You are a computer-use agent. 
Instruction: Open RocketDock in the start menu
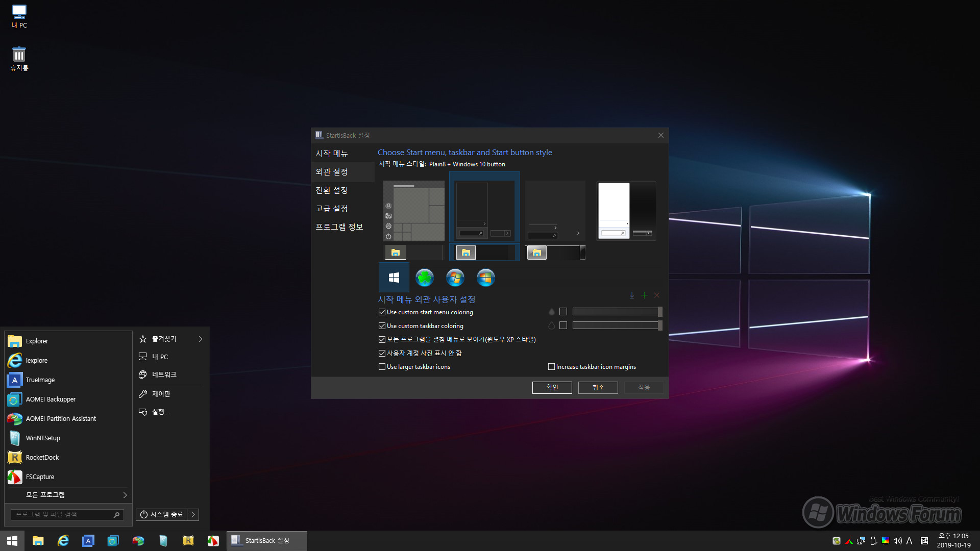(68, 457)
